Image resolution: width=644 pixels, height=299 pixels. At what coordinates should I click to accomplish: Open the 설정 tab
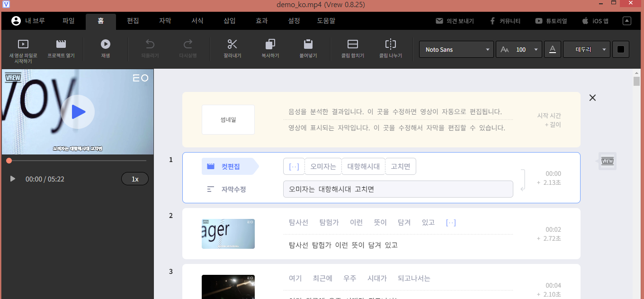point(294,21)
